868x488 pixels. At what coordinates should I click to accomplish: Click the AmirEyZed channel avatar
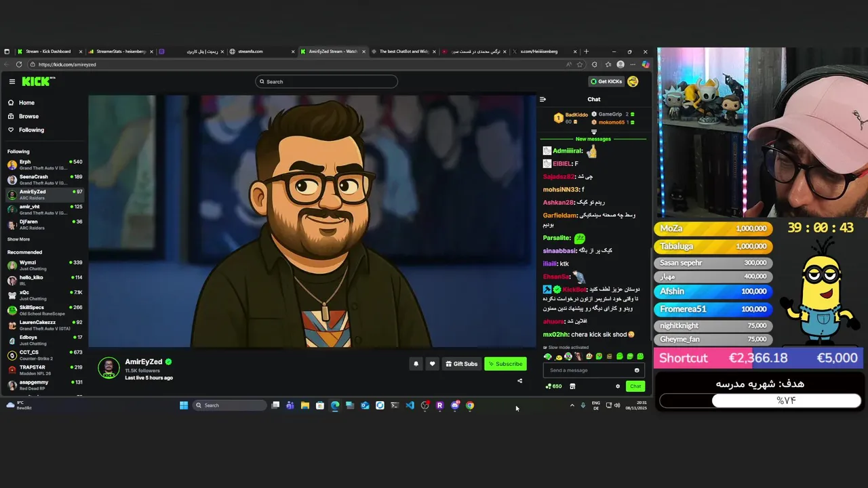point(108,368)
